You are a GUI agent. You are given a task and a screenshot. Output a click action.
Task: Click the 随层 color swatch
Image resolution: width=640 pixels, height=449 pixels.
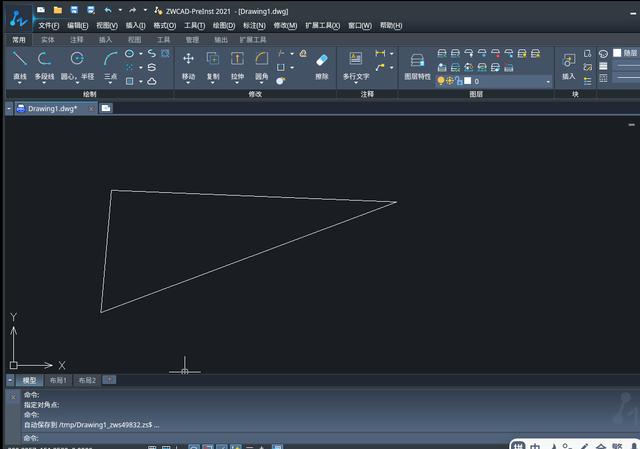pos(617,53)
